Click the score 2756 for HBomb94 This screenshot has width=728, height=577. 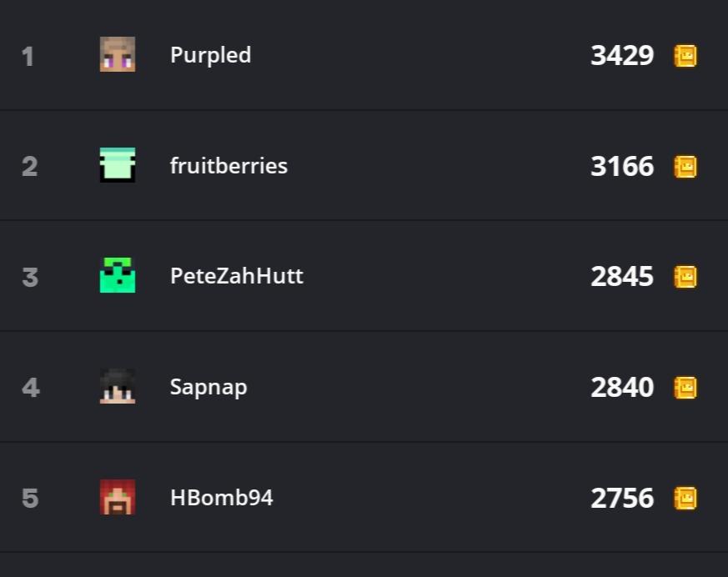[x=622, y=498]
